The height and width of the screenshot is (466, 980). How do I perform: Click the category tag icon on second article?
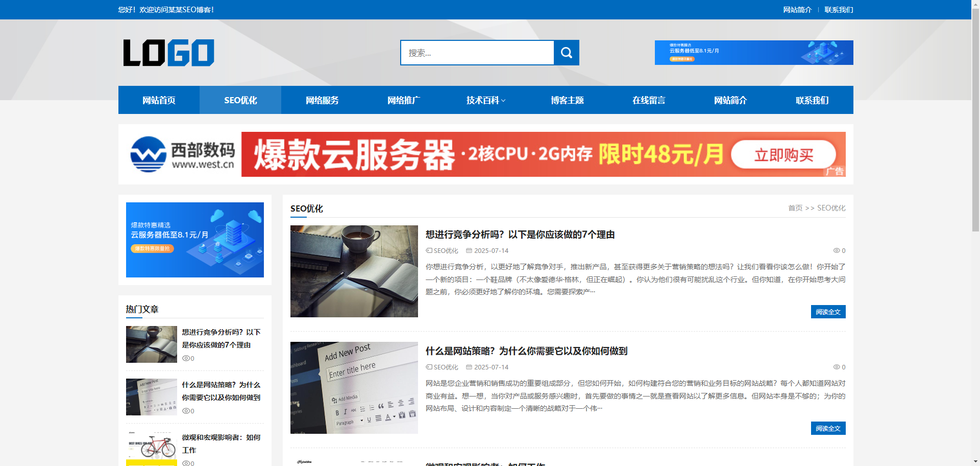pyautogui.click(x=429, y=367)
